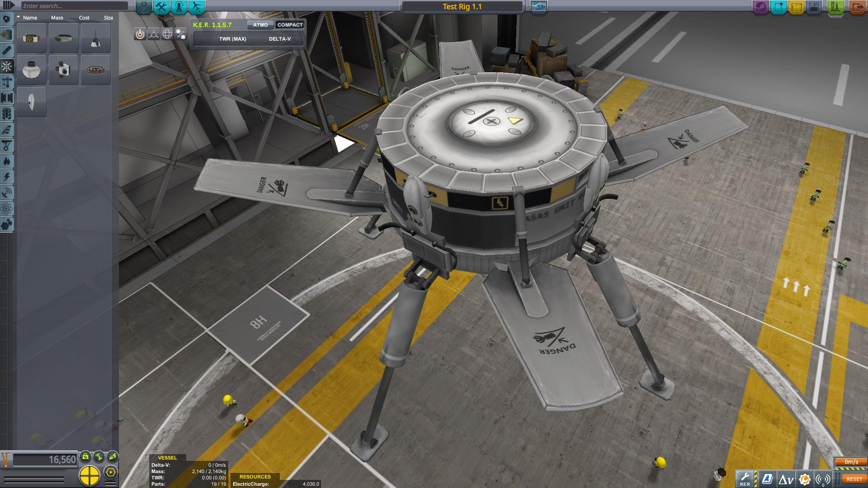
Task: Switch to the action groups tab
Action: pos(161,7)
